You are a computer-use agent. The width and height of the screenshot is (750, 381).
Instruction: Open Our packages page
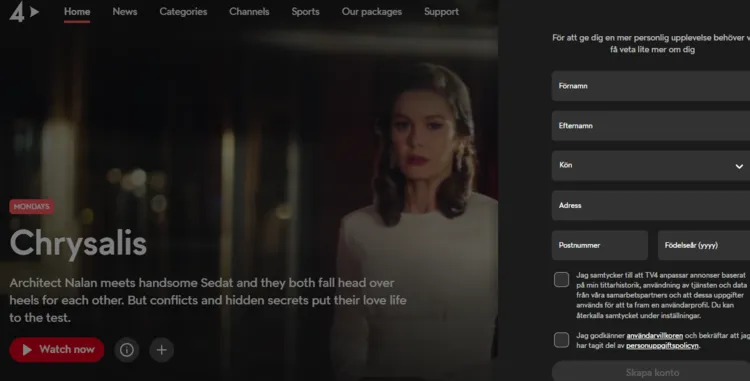coord(372,11)
